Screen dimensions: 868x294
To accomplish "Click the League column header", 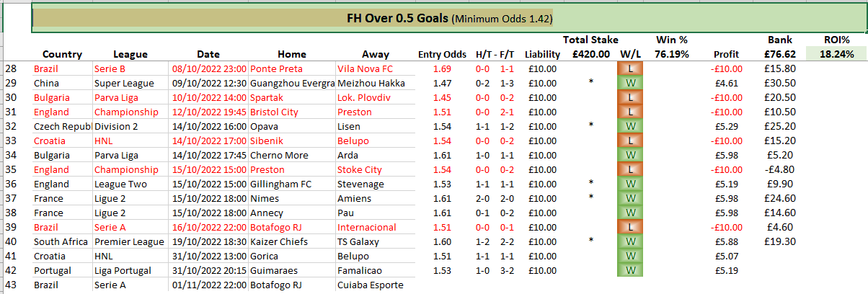I will [x=130, y=54].
